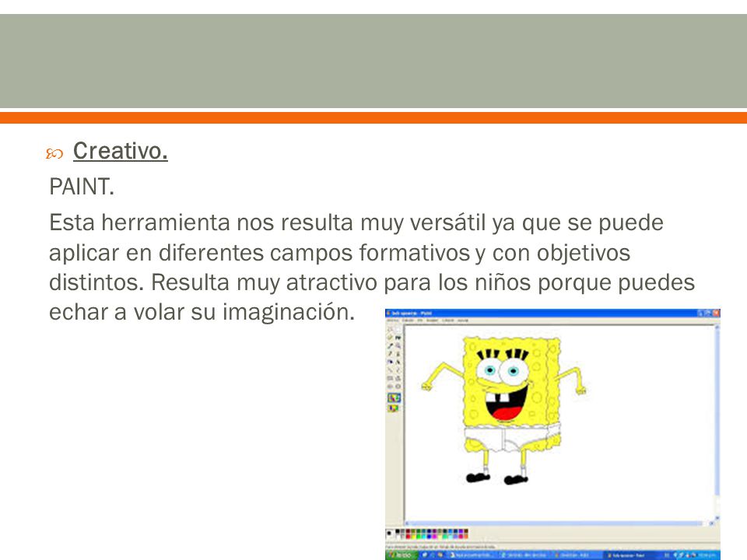747x560 pixels.
Task: Choose the Eraser tool in Paint's toolbox
Action: (390, 338)
